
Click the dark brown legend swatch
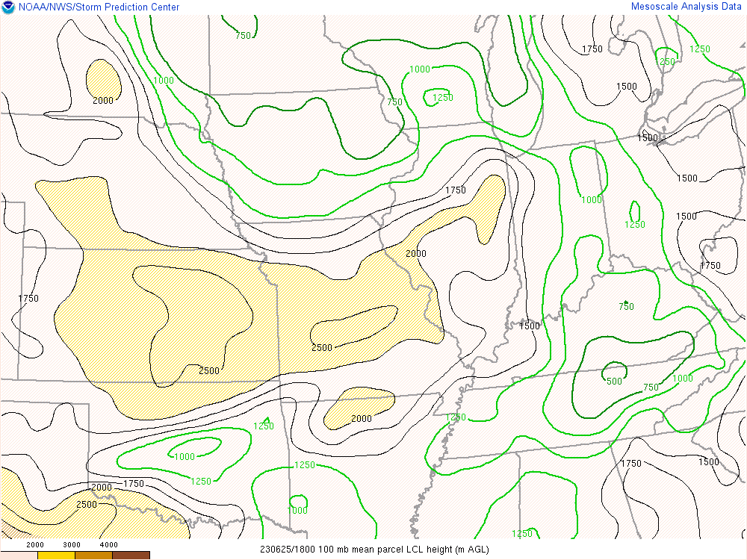[131, 555]
